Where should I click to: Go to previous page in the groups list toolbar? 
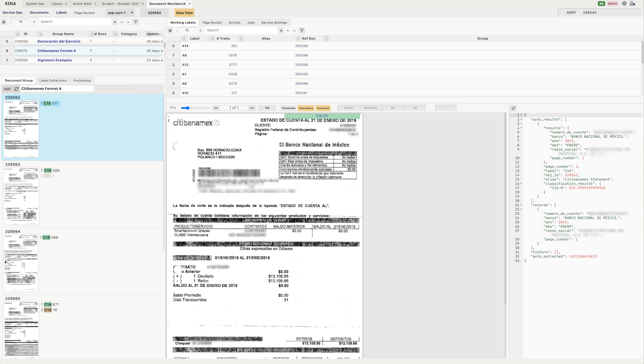click(121, 22)
